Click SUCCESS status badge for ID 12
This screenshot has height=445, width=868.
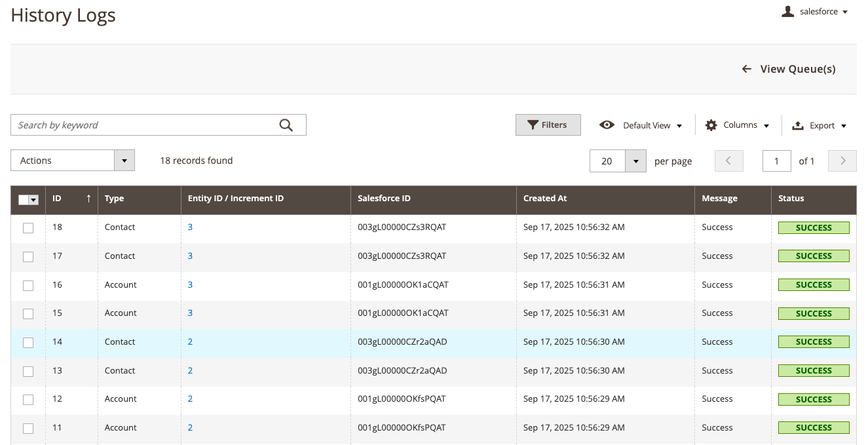(814, 399)
